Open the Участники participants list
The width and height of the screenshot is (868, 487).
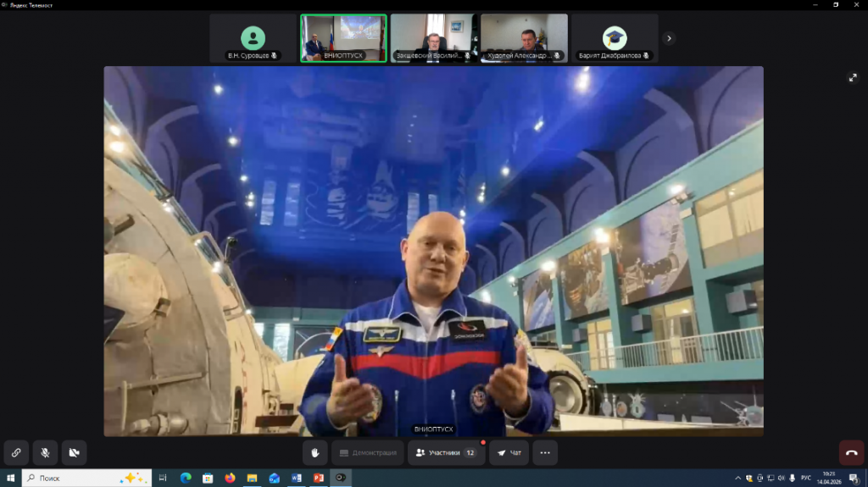pyautogui.click(x=446, y=453)
